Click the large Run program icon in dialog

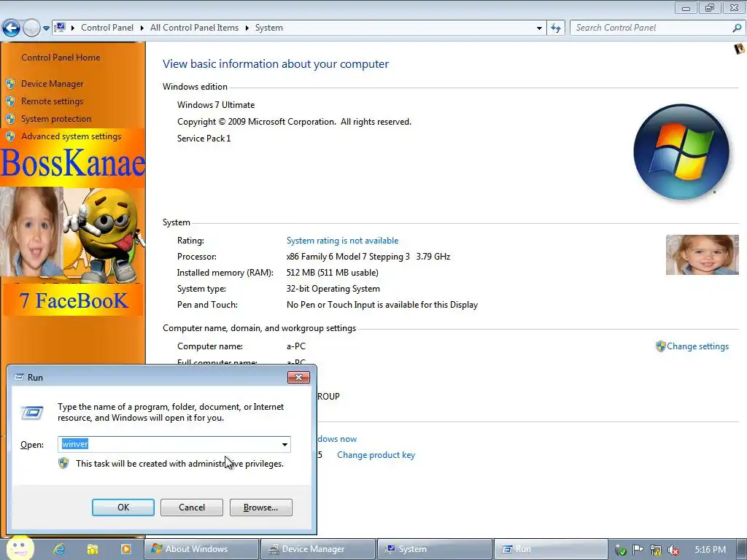[x=32, y=413]
